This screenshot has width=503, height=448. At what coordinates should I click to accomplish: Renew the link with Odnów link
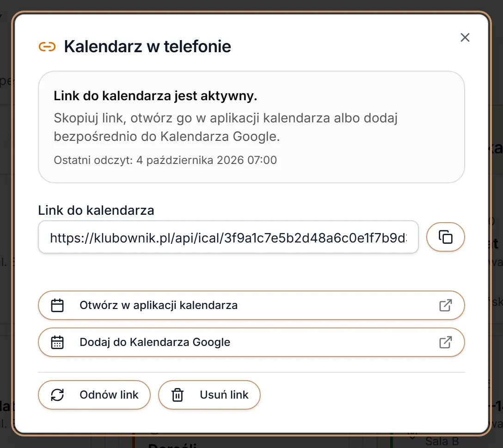[x=94, y=395]
